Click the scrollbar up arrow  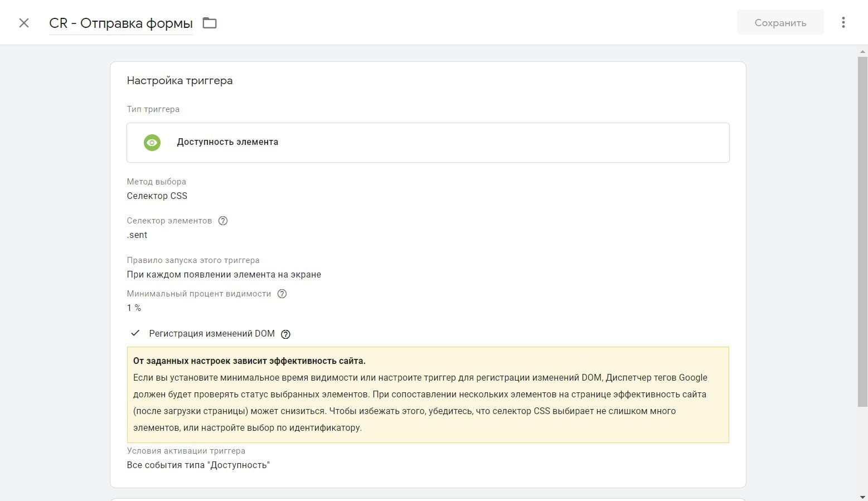(x=862, y=52)
